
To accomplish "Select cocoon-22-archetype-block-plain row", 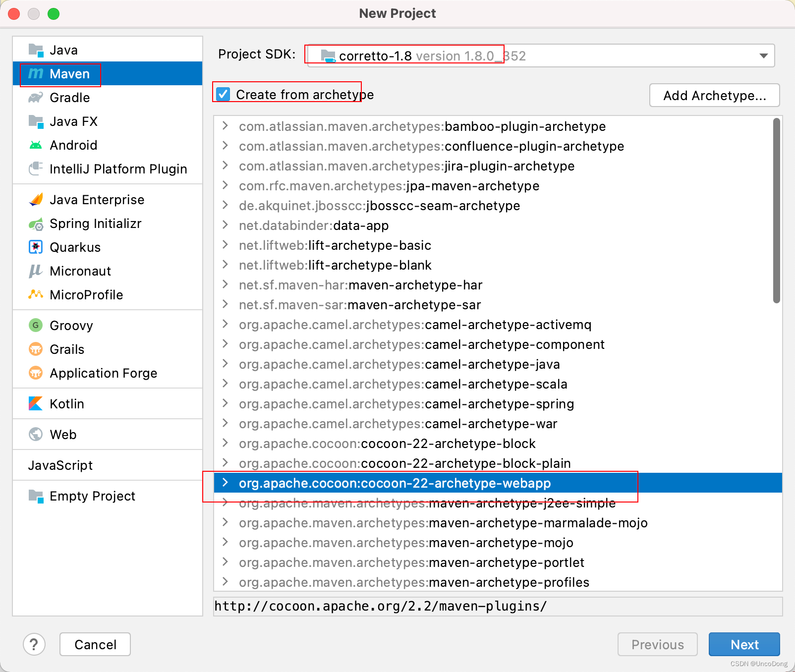I will [498, 463].
